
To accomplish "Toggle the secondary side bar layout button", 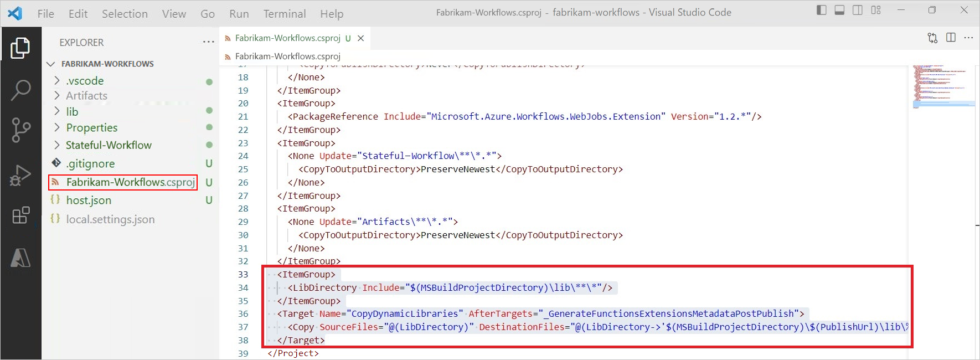I will [858, 10].
